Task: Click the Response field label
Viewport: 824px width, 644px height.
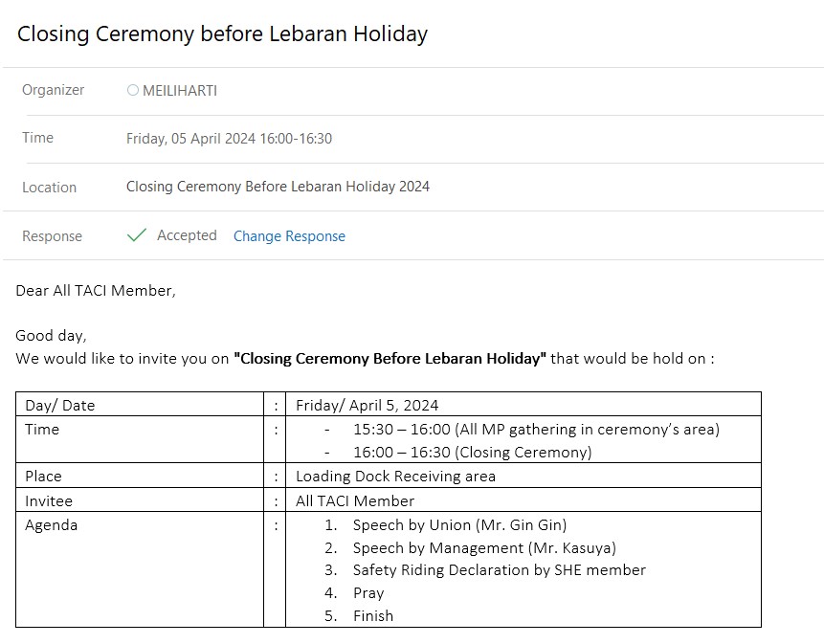Action: click(52, 235)
